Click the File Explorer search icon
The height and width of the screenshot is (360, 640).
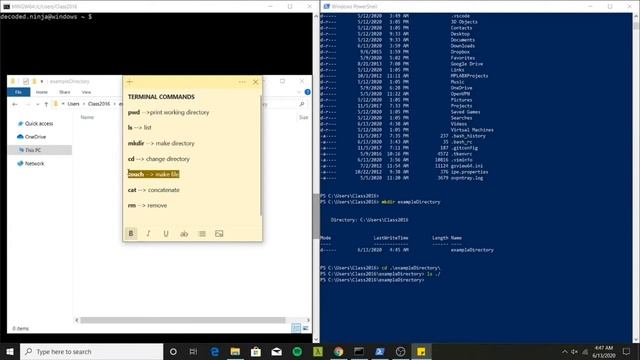click(x=302, y=104)
